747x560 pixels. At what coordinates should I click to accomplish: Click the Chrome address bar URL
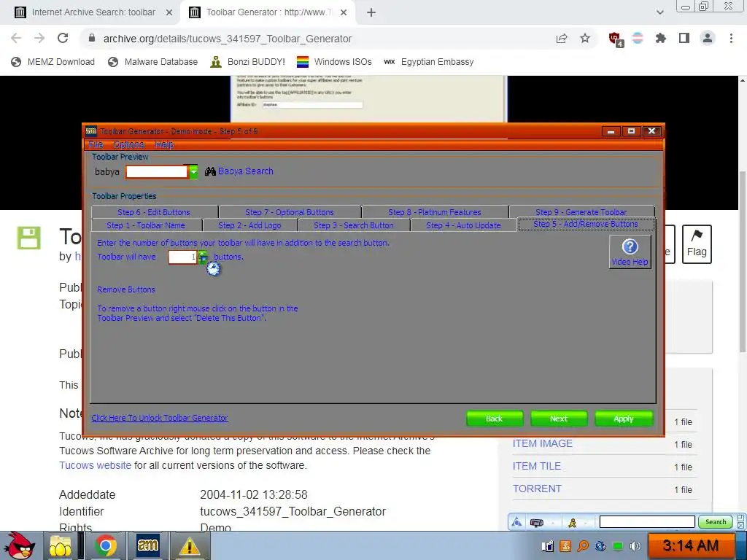pos(228,39)
